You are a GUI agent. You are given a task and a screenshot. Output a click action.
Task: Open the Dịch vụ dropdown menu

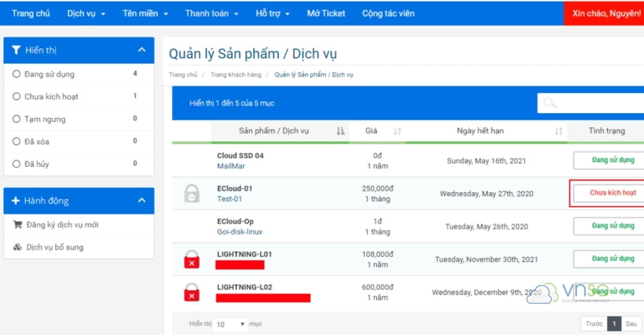point(86,13)
